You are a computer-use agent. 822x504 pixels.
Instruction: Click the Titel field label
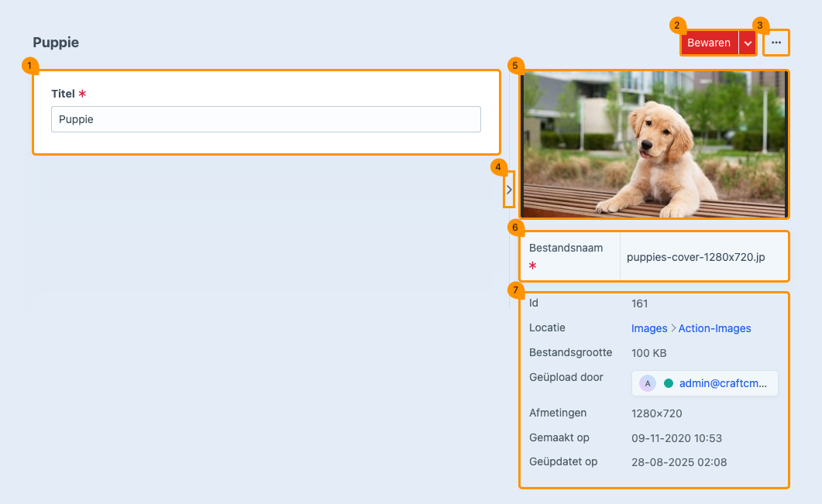63,94
